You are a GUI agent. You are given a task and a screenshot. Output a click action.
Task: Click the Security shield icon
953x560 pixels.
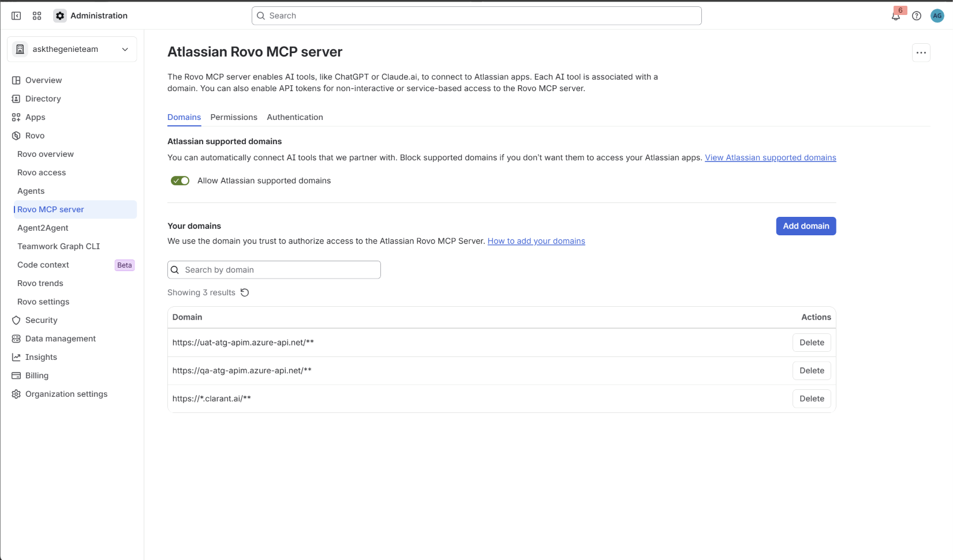pos(16,320)
